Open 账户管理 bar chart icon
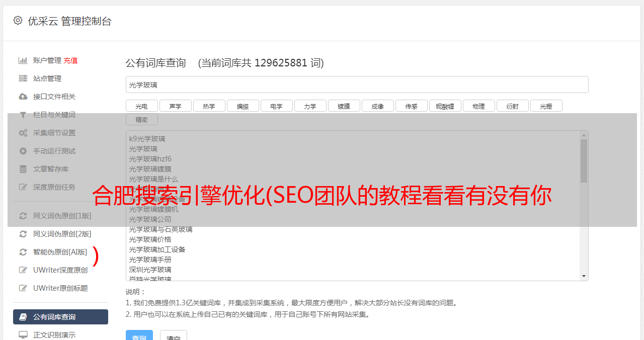The width and height of the screenshot is (644, 340). (x=23, y=60)
